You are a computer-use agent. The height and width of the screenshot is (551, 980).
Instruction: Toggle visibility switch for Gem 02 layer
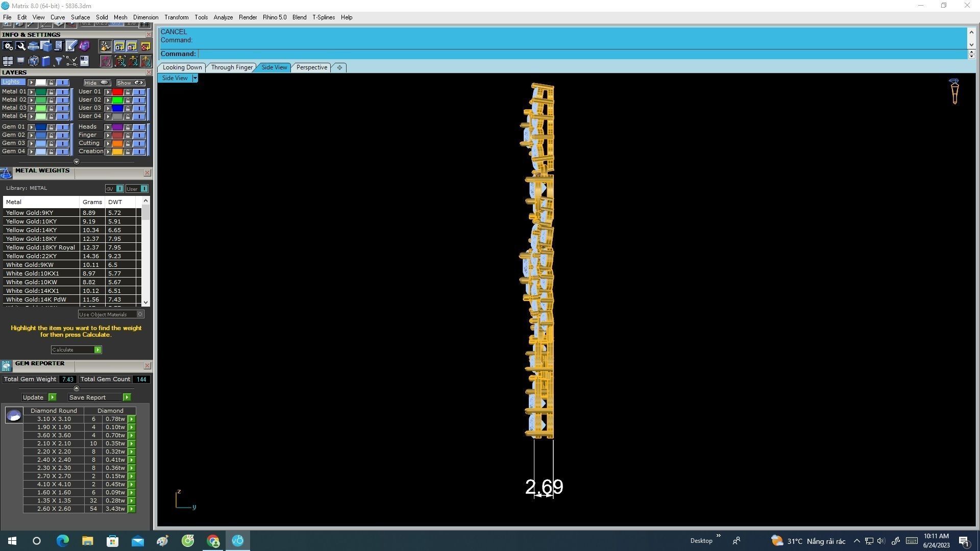click(62, 135)
